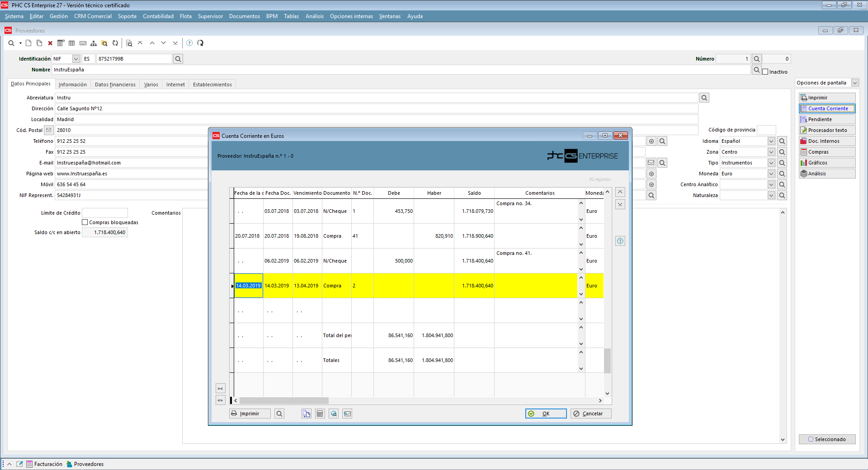The image size is (868, 470).
Task: Switch to the Datos financieros tab
Action: [115, 85]
